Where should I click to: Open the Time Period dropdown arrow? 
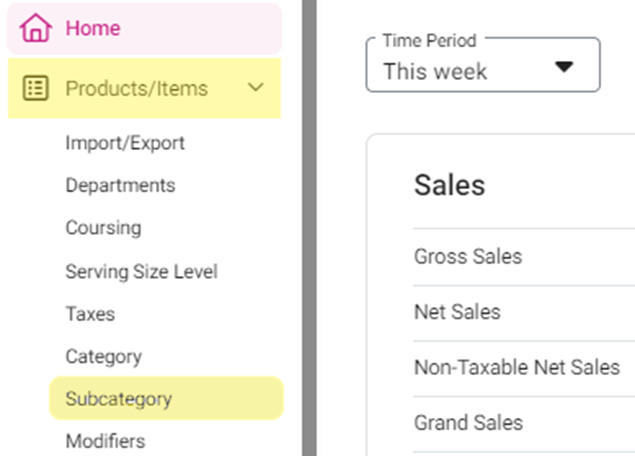564,66
